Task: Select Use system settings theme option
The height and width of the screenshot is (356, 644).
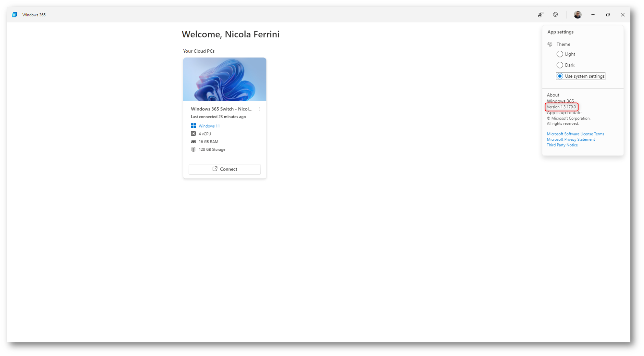Action: coord(580,76)
